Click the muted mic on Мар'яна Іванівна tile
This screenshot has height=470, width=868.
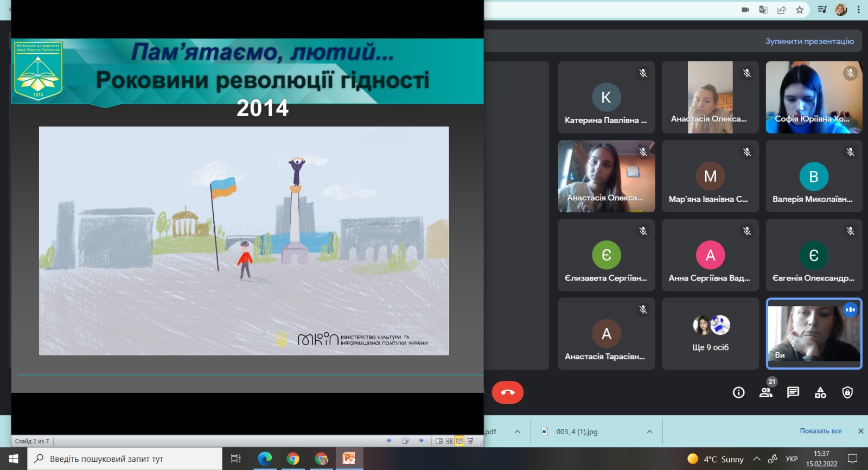pyautogui.click(x=747, y=153)
